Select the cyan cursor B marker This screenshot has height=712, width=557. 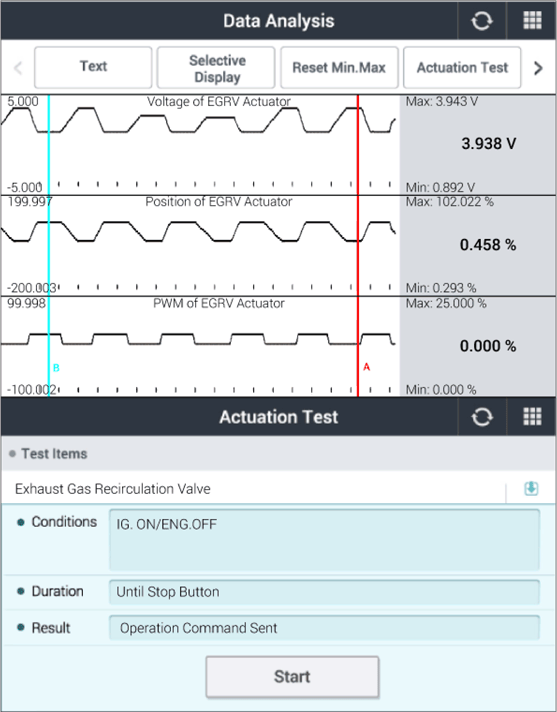coord(56,368)
